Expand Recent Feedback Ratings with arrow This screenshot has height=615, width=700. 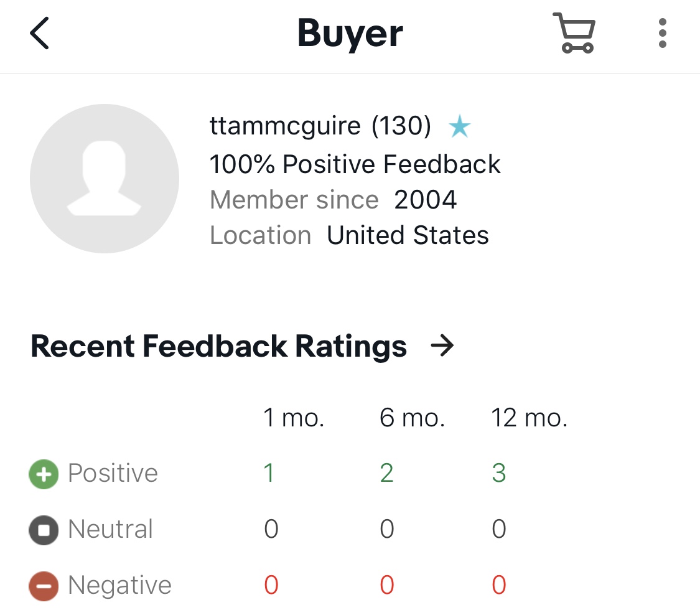tap(442, 346)
